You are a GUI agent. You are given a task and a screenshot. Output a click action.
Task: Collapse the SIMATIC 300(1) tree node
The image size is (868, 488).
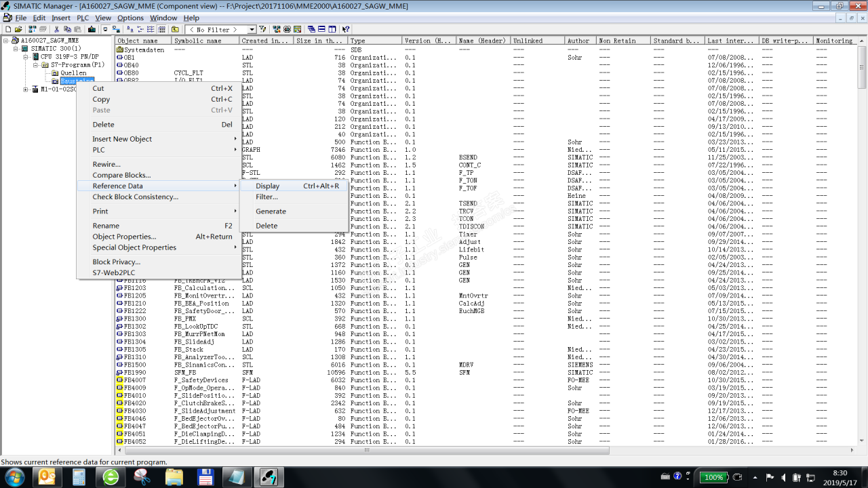click(16, 48)
